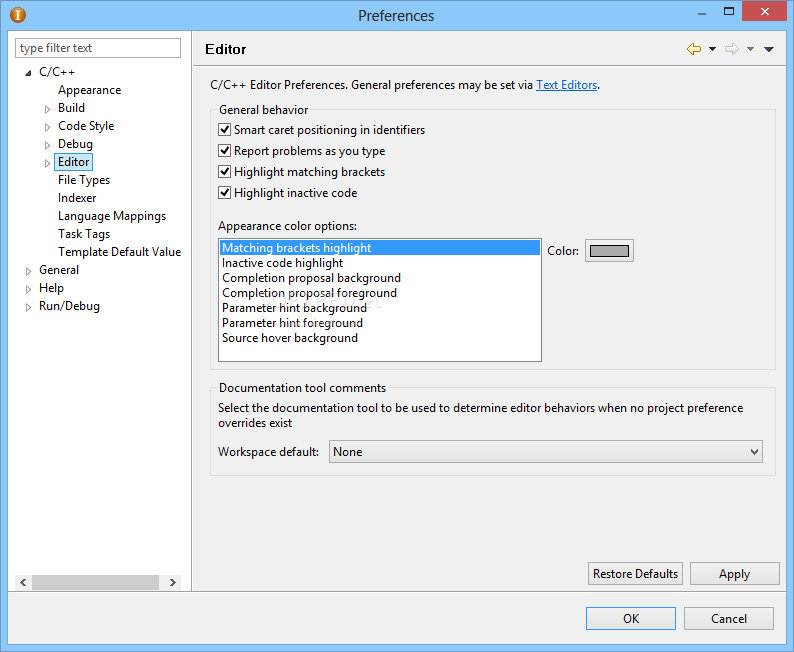The width and height of the screenshot is (794, 652).
Task: Click tree horizontal scrollbar left arrow
Action: 23,582
